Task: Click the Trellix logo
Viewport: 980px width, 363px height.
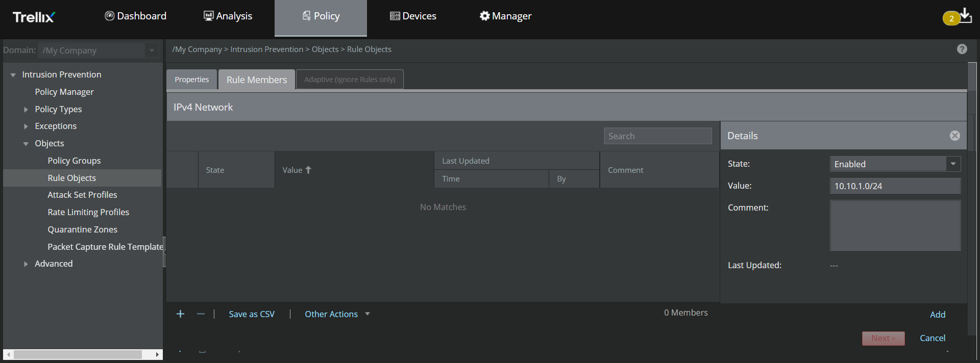Action: [x=34, y=17]
